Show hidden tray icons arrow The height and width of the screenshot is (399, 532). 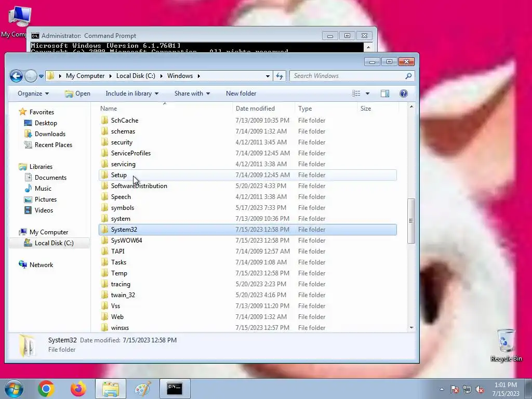tap(442, 389)
